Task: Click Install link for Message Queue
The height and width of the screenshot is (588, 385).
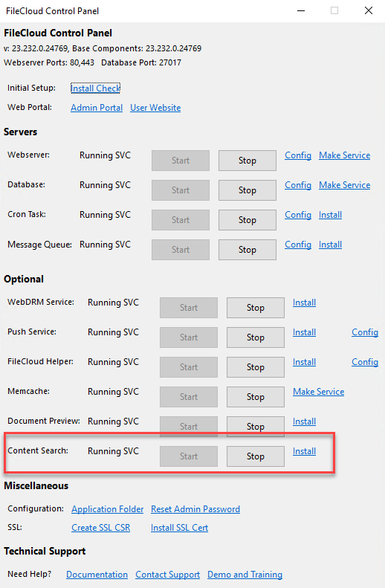Action: pos(330,245)
